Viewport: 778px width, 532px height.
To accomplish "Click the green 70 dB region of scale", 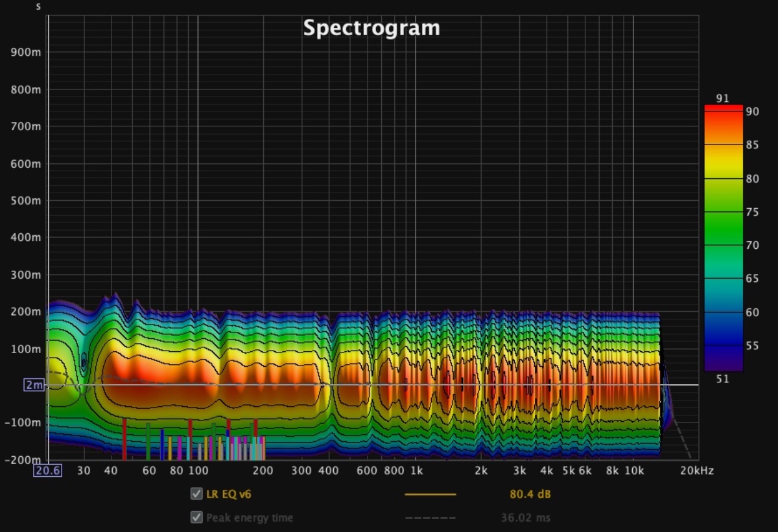I will [x=723, y=245].
